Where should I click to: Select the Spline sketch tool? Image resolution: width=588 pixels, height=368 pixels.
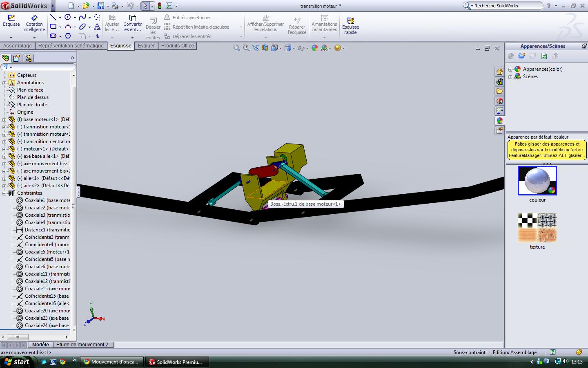82,17
